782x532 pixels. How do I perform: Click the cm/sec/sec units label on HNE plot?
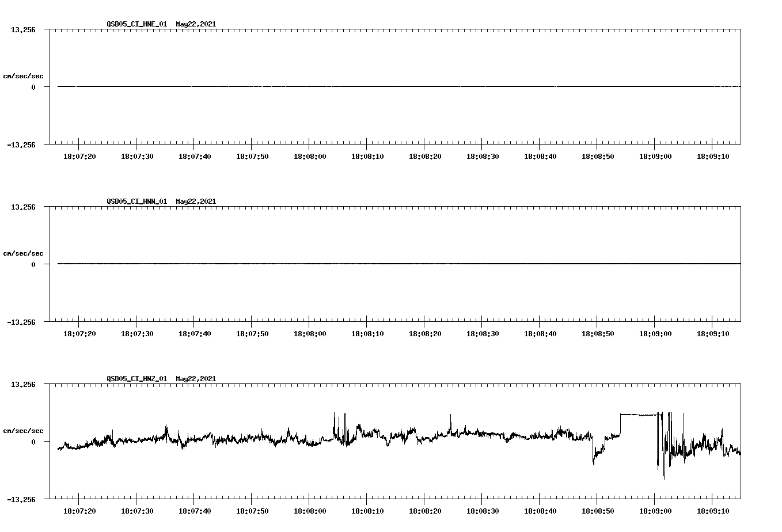coord(23,75)
